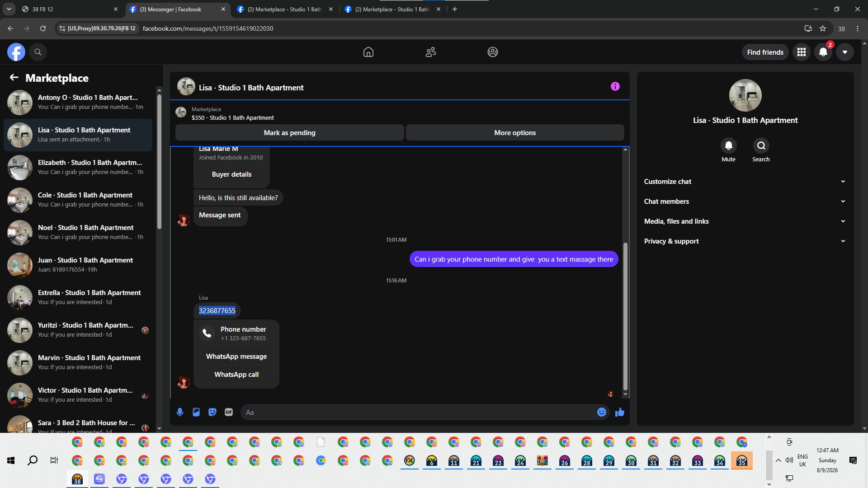Open Noel conversation
The image size is (868, 488).
(x=78, y=233)
